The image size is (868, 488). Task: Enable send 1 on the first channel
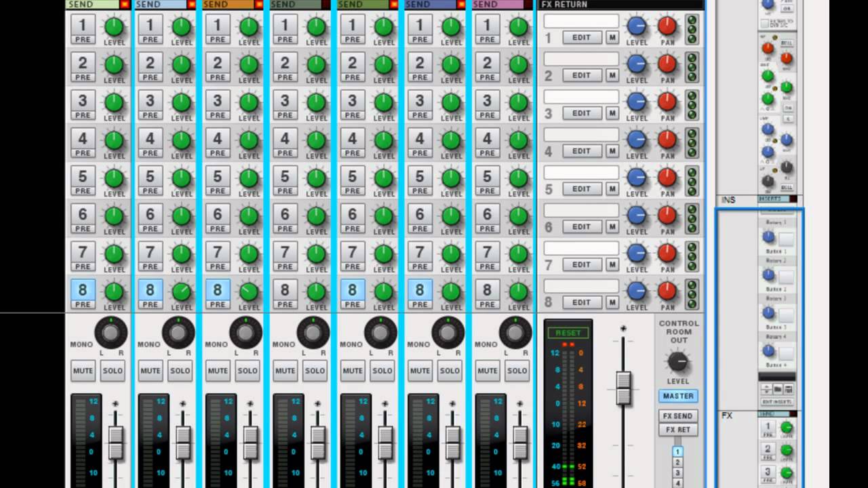[83, 25]
